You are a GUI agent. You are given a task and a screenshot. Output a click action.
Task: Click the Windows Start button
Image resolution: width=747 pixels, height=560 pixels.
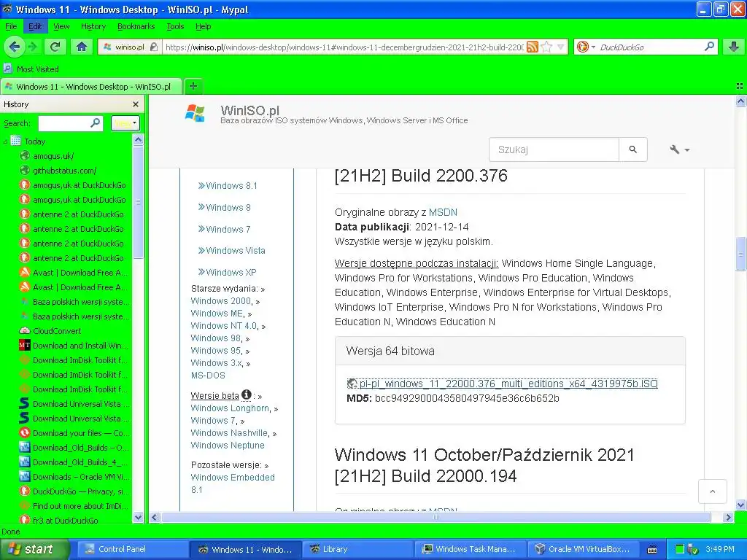click(x=34, y=549)
